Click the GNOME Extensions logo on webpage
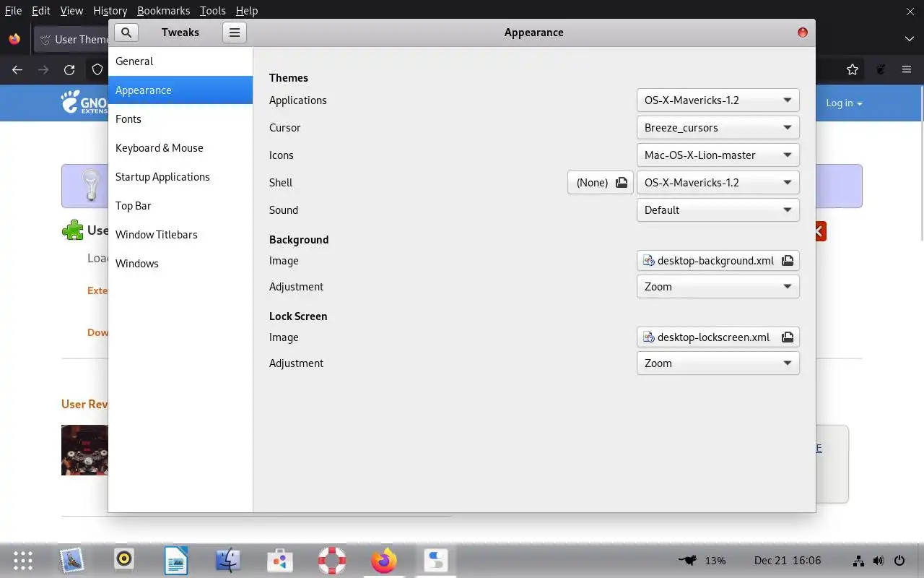Viewport: 924px width, 578px height. point(84,103)
